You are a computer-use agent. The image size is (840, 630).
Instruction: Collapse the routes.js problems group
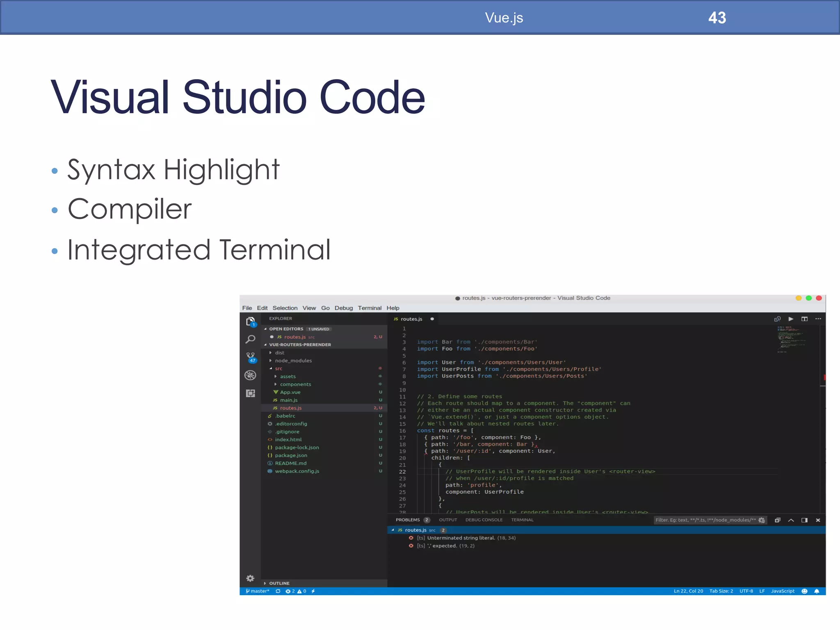[x=393, y=530]
